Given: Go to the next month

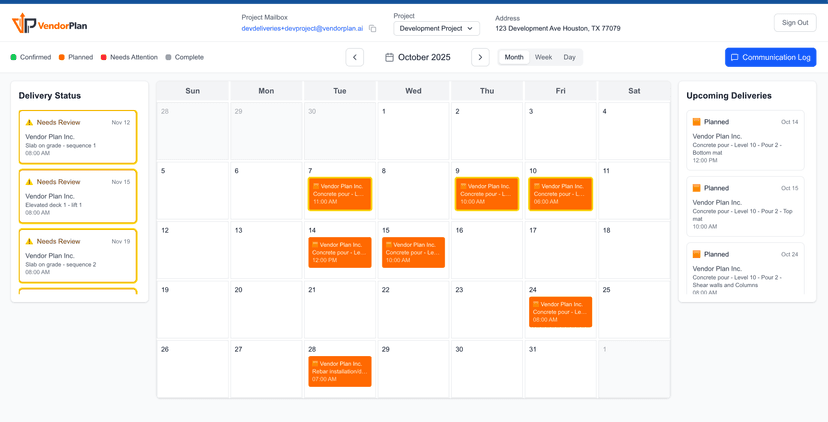Looking at the screenshot, I should pos(480,57).
